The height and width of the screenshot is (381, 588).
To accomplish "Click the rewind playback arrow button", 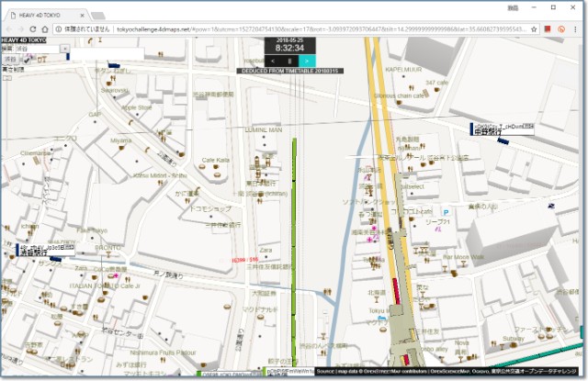I will (273, 61).
